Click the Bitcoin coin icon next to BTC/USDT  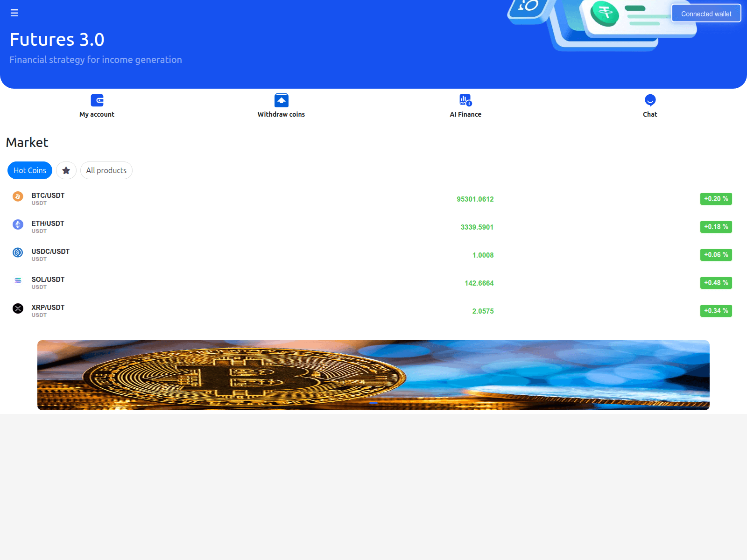pos(18,196)
